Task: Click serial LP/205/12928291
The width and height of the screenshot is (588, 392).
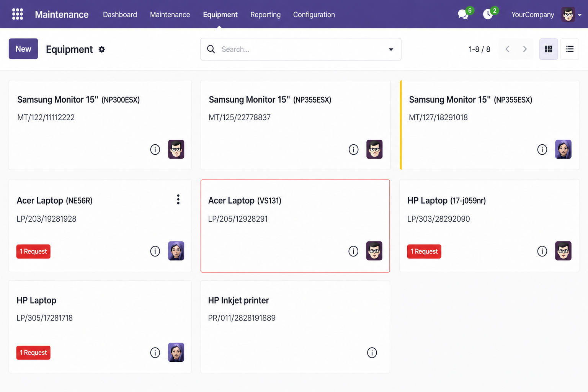Action: pyautogui.click(x=238, y=219)
